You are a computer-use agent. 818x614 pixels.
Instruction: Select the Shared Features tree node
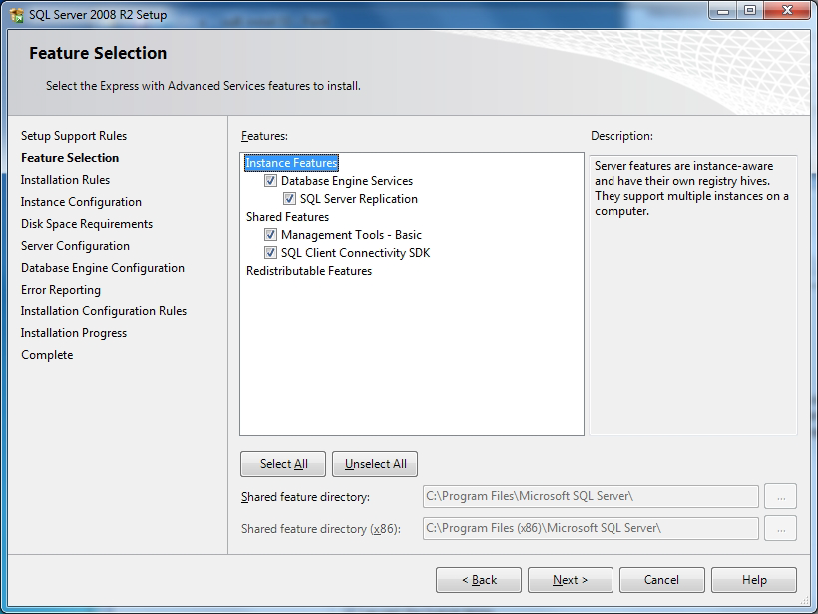click(x=287, y=217)
